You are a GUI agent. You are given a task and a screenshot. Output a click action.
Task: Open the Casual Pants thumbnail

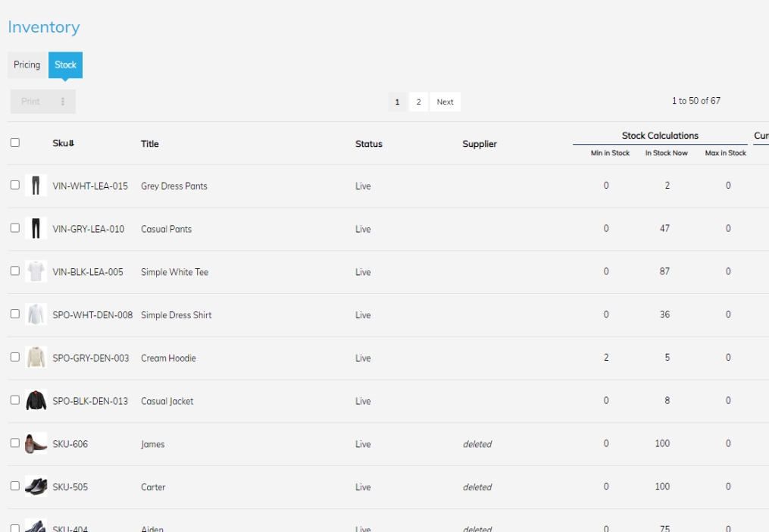pyautogui.click(x=36, y=228)
